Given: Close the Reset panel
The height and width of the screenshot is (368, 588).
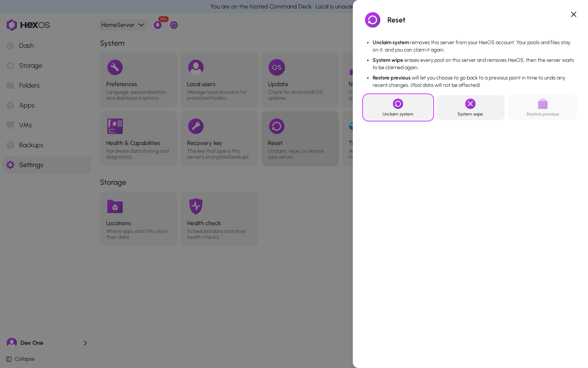Looking at the screenshot, I should click(x=574, y=14).
